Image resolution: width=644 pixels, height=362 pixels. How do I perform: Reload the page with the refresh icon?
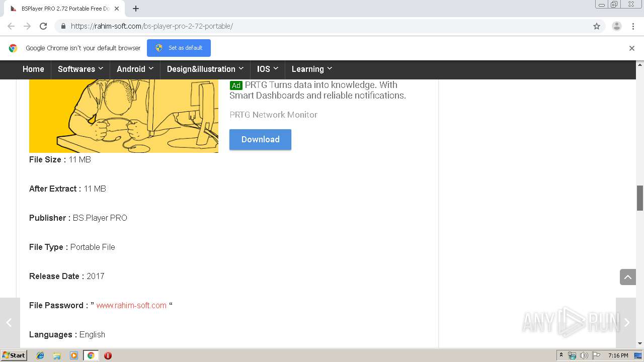[x=43, y=26]
